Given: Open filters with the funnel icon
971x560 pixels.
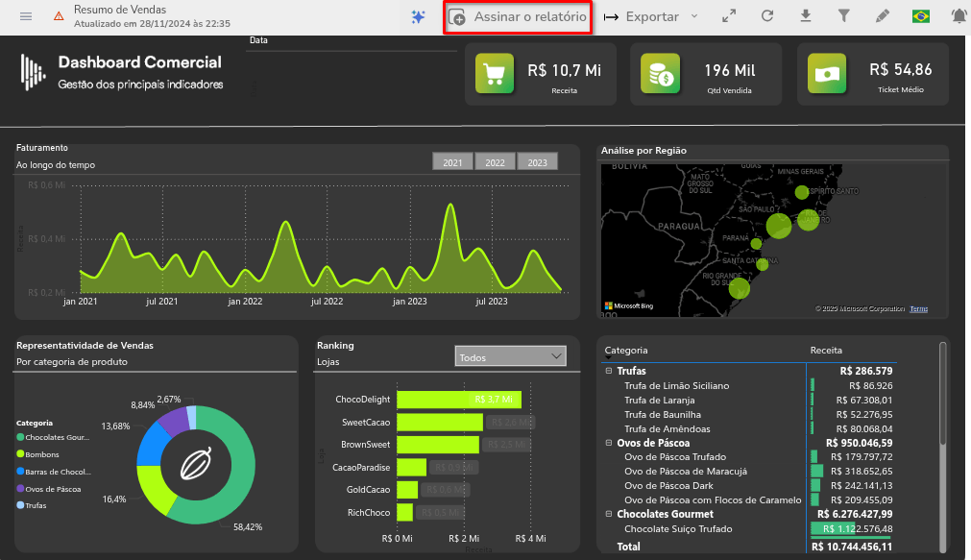Looking at the screenshot, I should 844,16.
